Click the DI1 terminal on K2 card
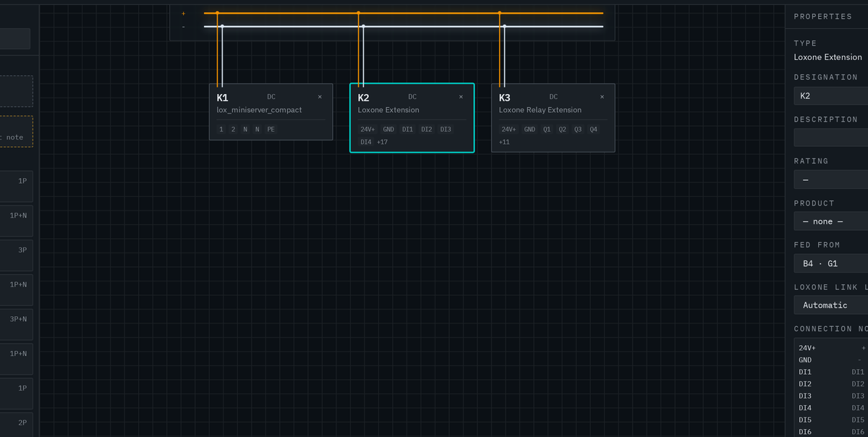The image size is (868, 437). click(408, 130)
